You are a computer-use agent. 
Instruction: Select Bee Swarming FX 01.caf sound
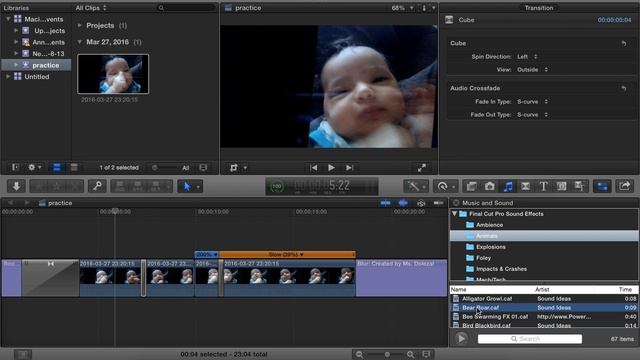click(x=544, y=316)
